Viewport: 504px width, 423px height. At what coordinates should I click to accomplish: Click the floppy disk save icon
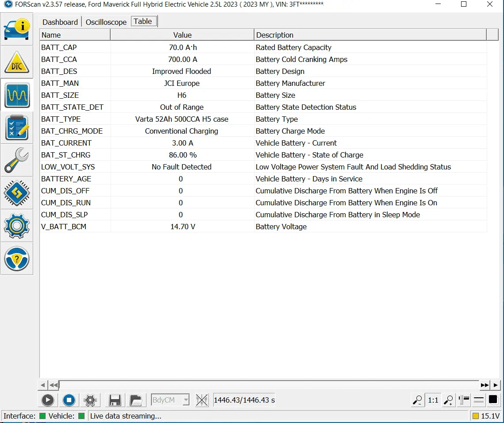pos(115,400)
